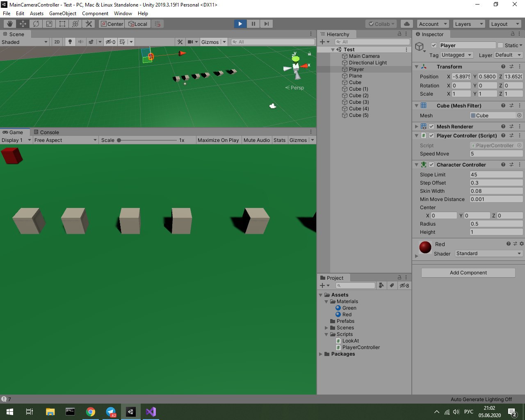525x420 pixels.
Task: Click the Pause button
Action: 253,24
